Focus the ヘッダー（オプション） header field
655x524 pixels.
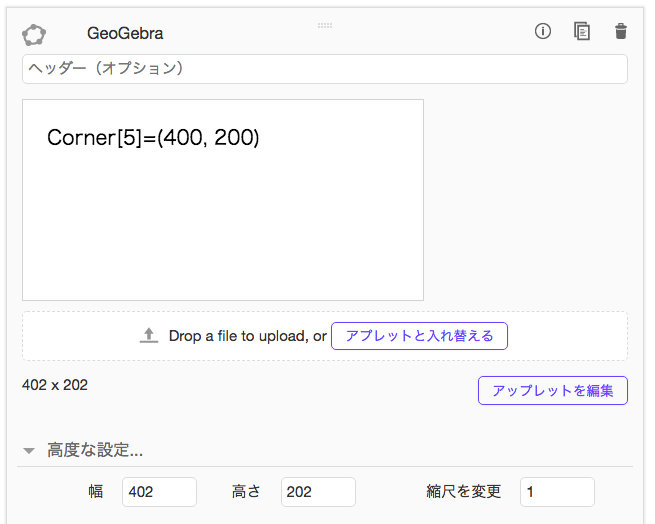(325, 69)
